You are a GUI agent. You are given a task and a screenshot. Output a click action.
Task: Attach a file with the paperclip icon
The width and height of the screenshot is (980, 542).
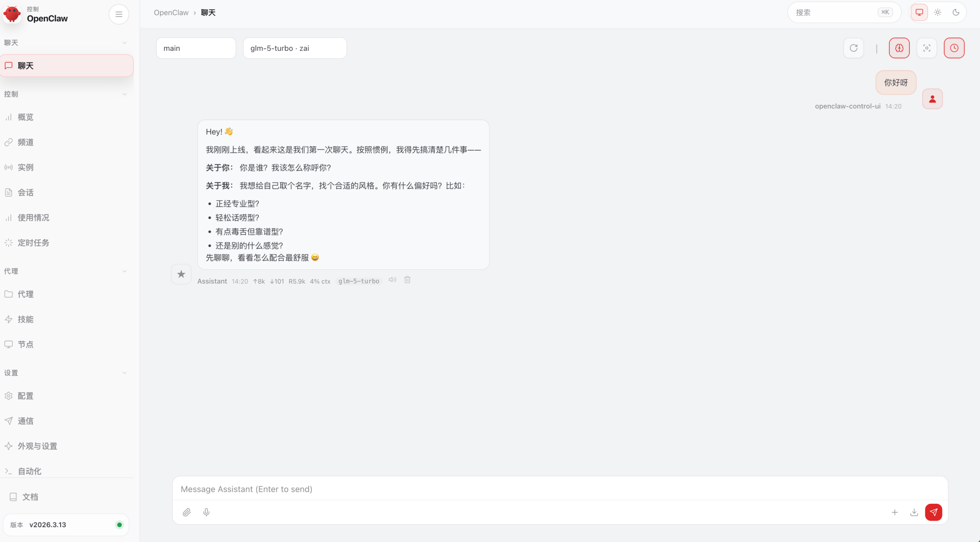tap(187, 512)
